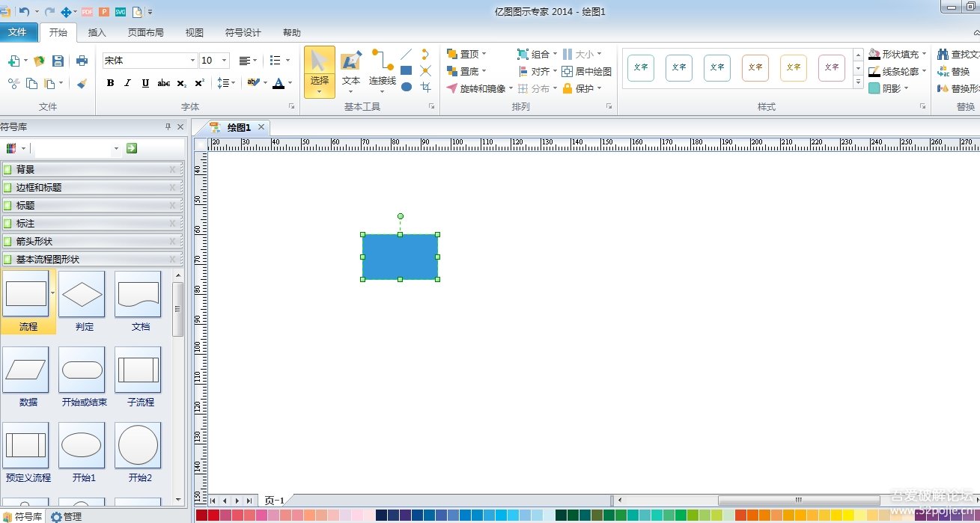This screenshot has width=980, height=523.
Task: Open the 置顶 bring to front dropdown
Action: tap(466, 54)
